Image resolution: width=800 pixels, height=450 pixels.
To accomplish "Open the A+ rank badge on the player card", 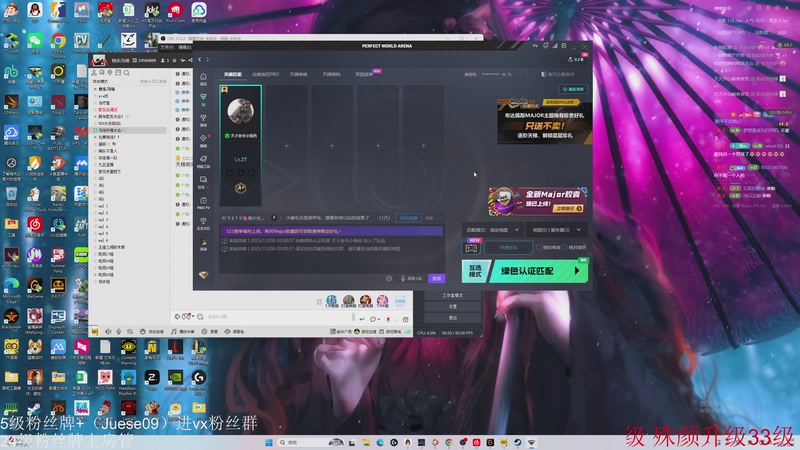I will pos(240,188).
